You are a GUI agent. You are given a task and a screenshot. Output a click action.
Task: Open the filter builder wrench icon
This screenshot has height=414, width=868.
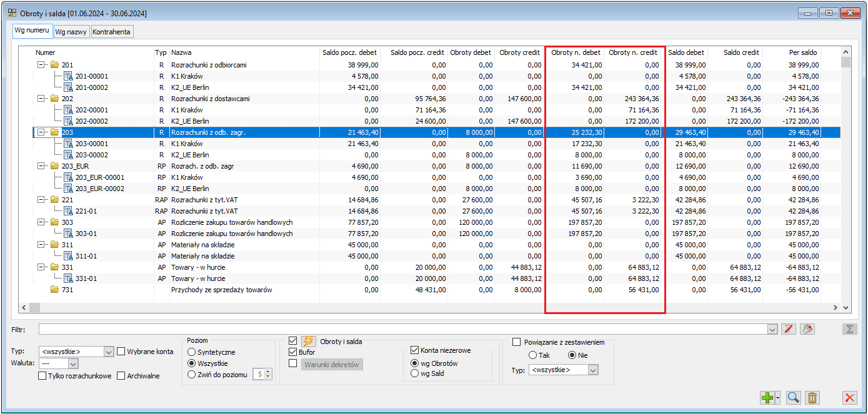(x=807, y=328)
